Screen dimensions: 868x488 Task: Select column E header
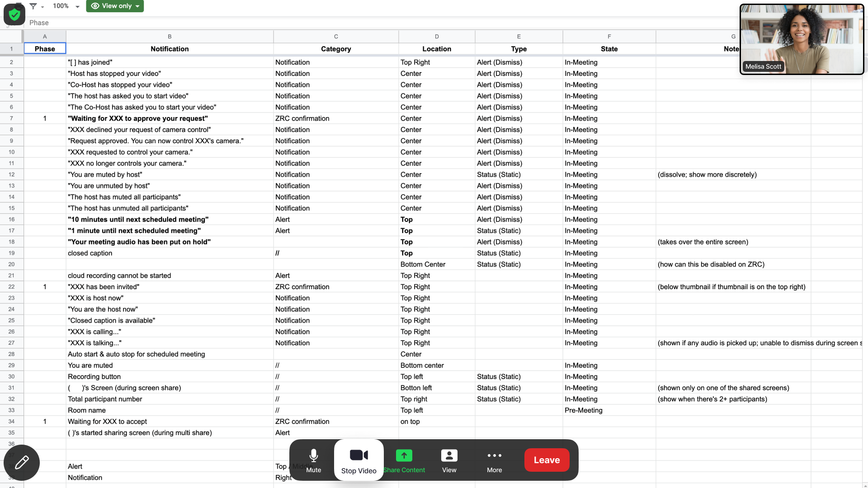pos(519,37)
